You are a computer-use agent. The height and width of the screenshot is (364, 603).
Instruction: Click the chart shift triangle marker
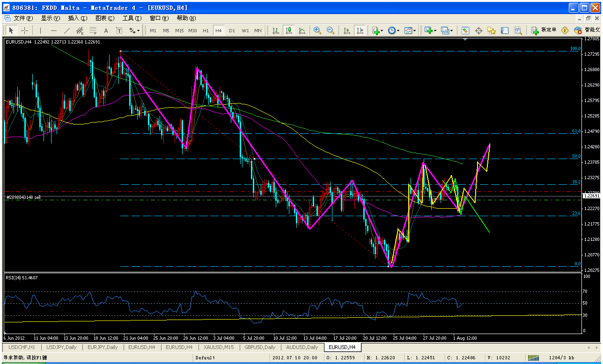(465, 40)
